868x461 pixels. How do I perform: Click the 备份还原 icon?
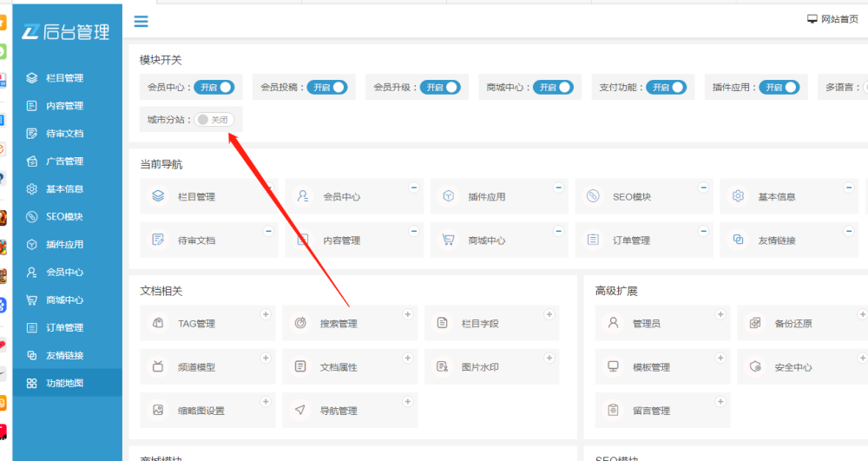pyautogui.click(x=755, y=324)
